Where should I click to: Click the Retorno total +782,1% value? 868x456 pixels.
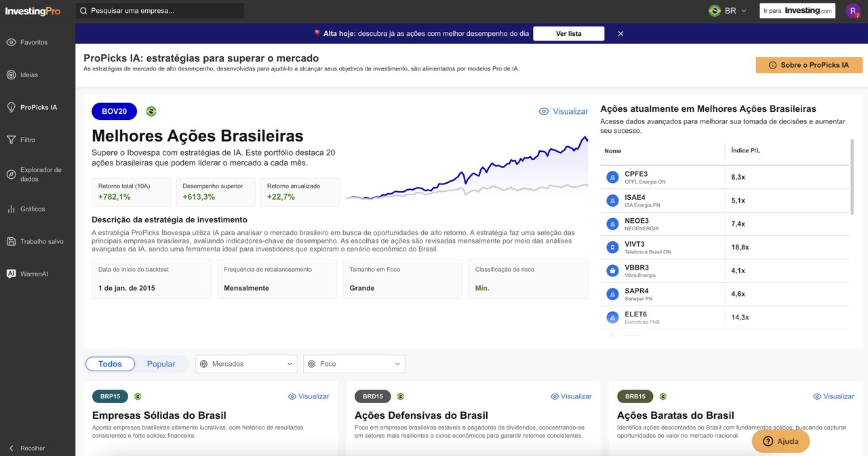(115, 197)
